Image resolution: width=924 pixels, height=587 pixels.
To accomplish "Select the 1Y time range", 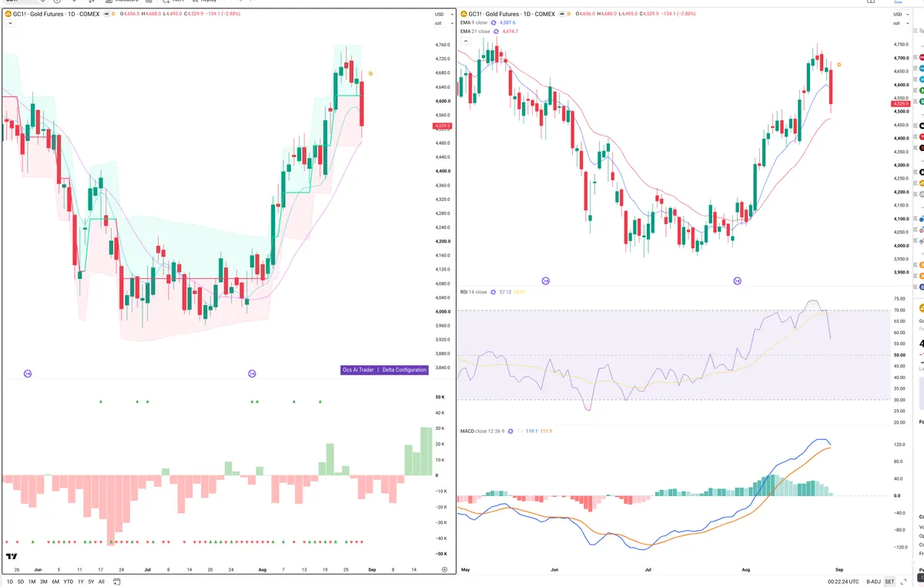I will point(81,582).
